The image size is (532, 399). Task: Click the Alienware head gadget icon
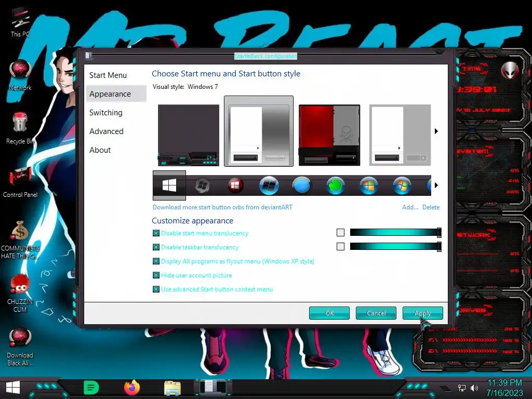(x=510, y=71)
